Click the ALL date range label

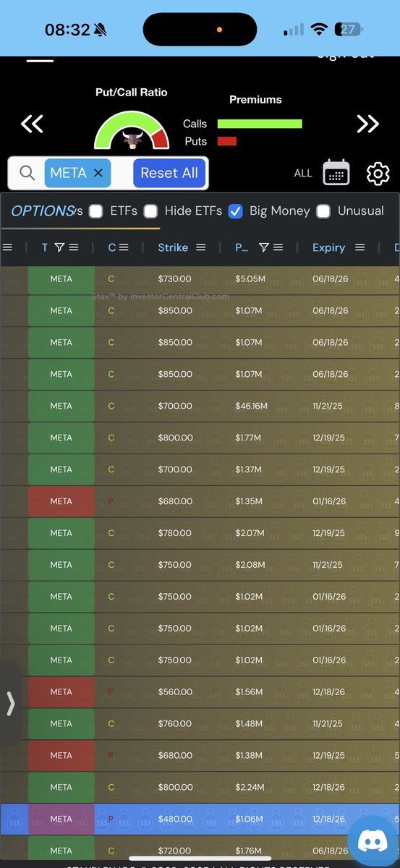(303, 174)
